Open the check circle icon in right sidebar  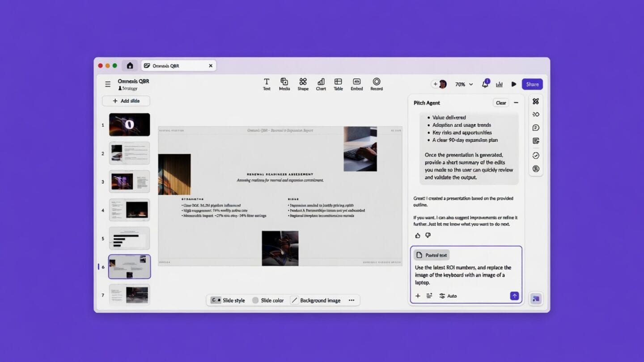[x=536, y=156]
